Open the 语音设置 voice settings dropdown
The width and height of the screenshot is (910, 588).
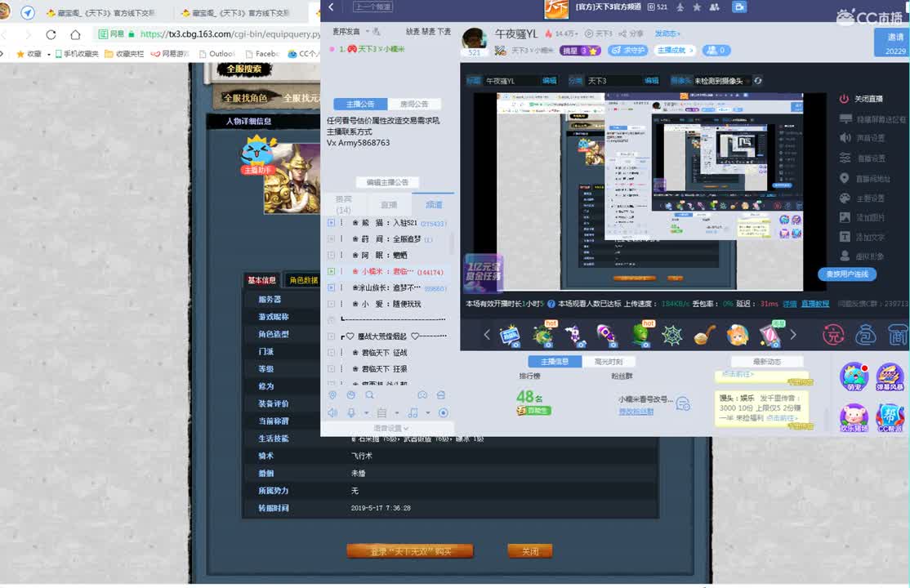388,427
